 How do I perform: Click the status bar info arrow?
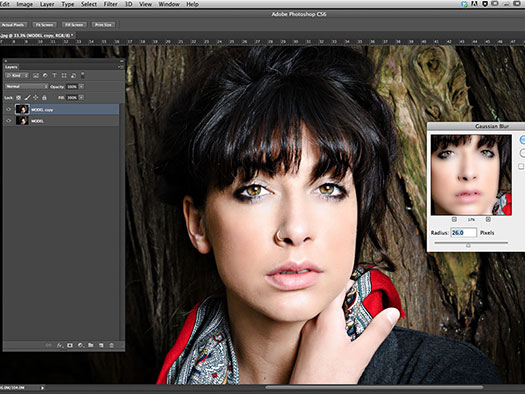click(x=43, y=388)
